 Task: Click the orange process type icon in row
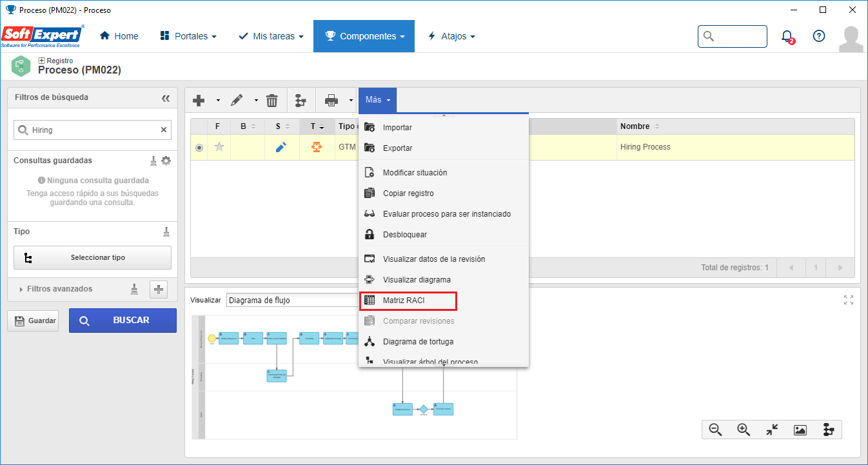317,147
